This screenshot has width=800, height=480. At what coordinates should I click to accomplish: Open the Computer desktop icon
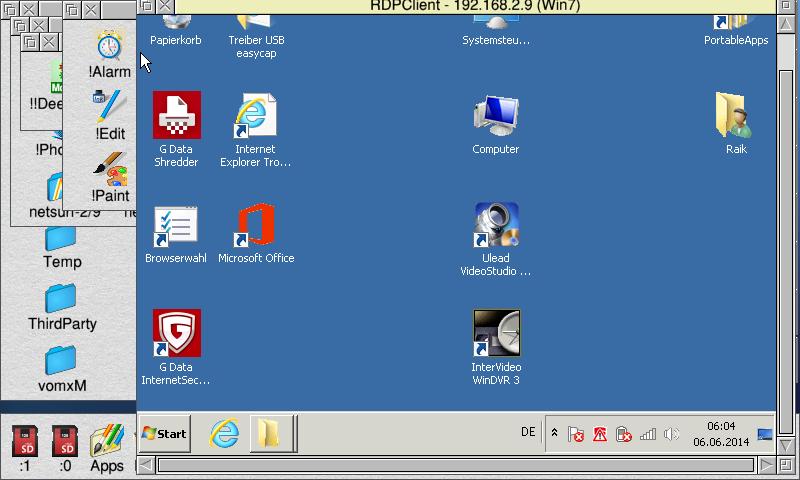pyautogui.click(x=495, y=124)
